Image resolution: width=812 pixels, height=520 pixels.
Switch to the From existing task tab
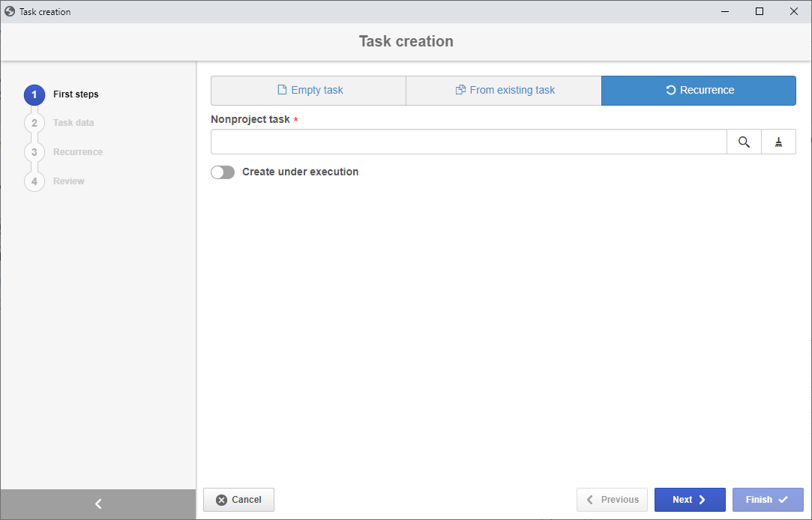pyautogui.click(x=504, y=91)
